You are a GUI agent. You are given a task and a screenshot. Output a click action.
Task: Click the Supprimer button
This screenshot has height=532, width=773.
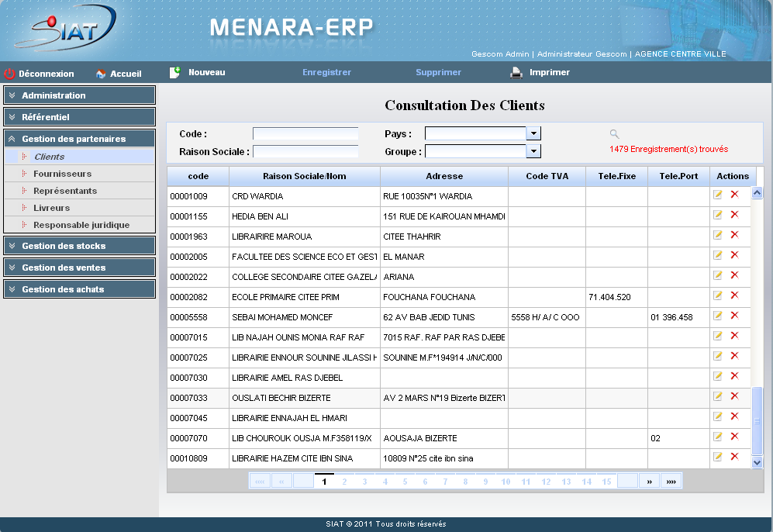(438, 72)
